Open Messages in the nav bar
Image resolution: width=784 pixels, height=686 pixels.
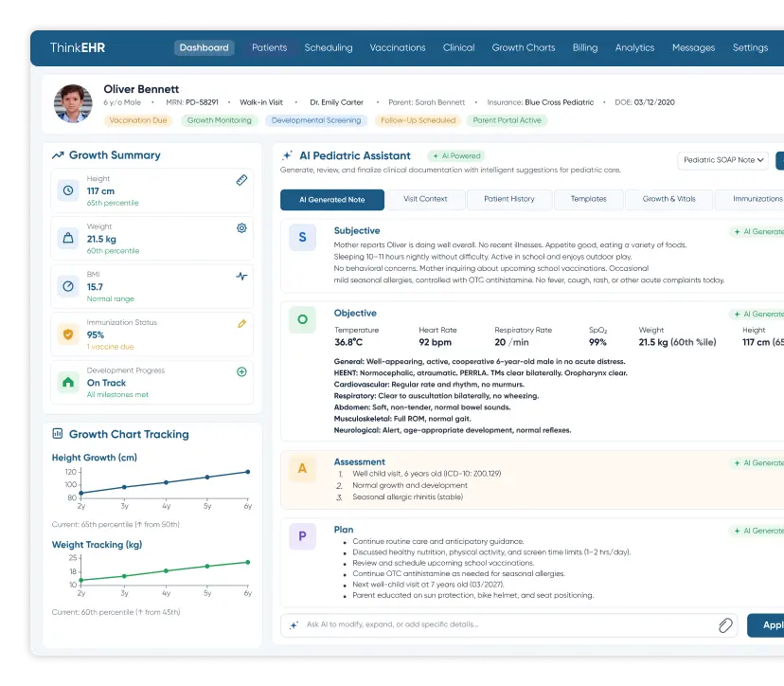[693, 47]
